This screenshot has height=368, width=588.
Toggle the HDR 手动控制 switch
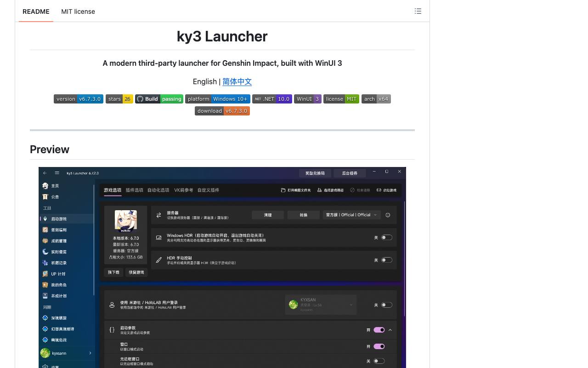[x=387, y=260]
